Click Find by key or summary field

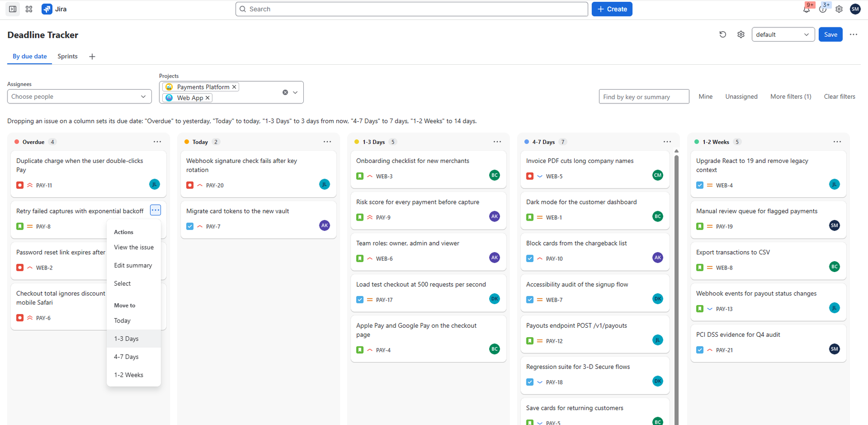tap(644, 97)
